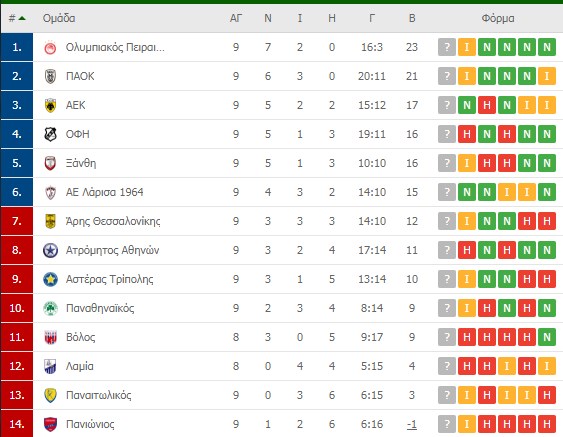Click the PAOK club logo

(50, 76)
